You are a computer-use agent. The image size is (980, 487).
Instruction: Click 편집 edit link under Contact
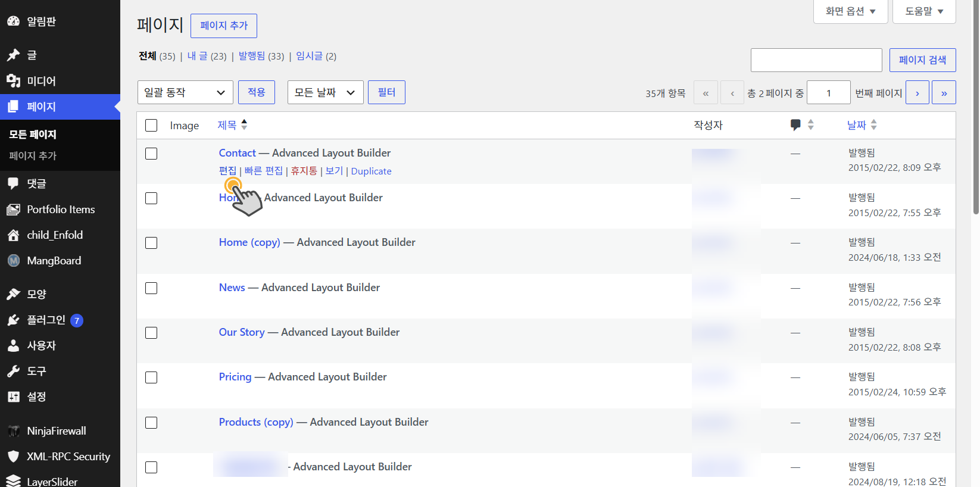pos(228,171)
